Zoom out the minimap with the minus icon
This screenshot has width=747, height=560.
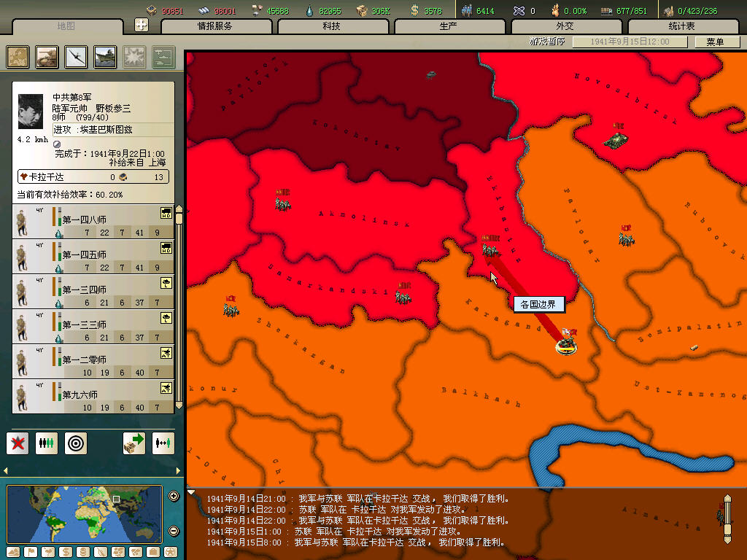click(174, 531)
